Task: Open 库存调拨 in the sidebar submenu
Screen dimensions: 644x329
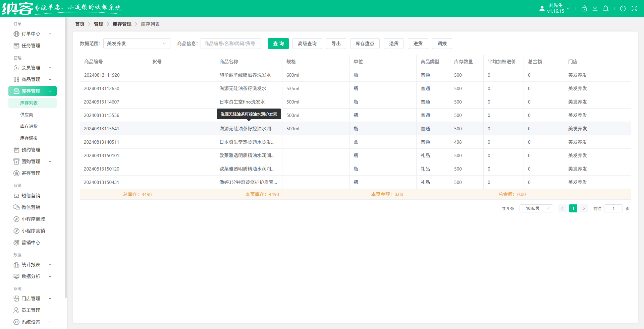Action: coord(29,138)
